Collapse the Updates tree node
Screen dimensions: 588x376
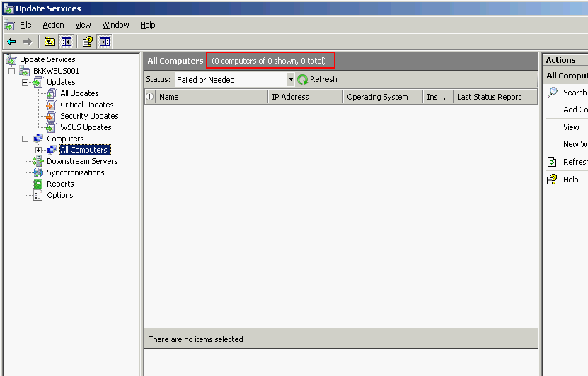tap(25, 82)
